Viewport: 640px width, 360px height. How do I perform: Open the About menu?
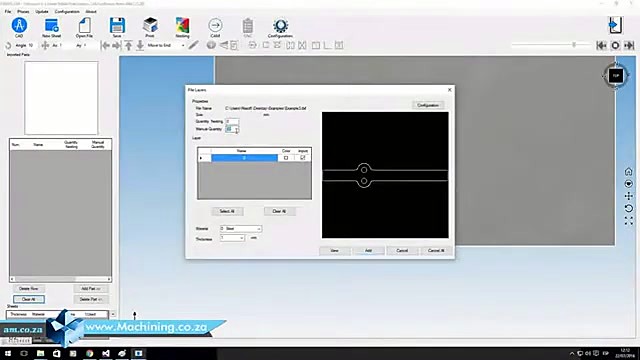pos(91,11)
